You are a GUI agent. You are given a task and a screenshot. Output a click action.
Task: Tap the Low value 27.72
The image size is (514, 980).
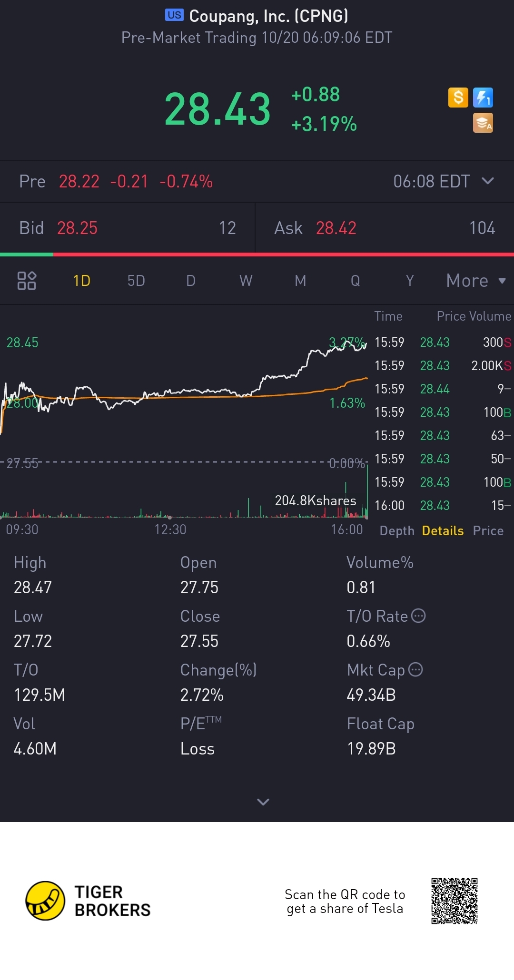(x=32, y=641)
